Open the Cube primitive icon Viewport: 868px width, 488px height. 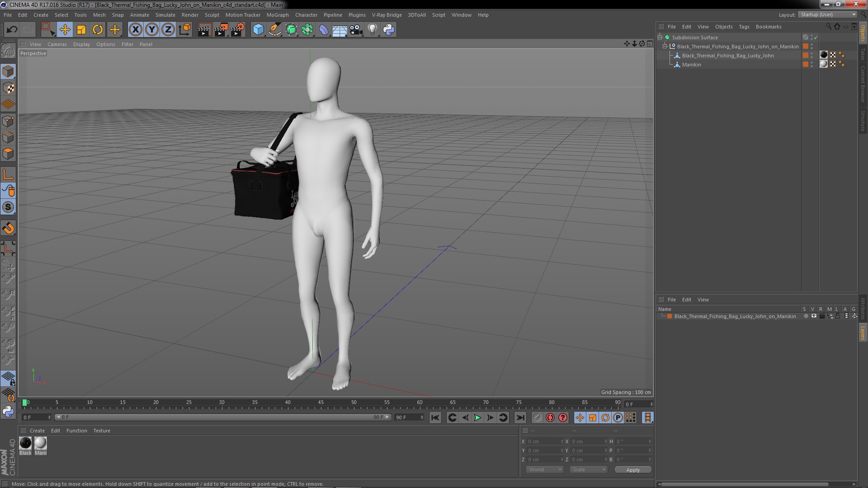coord(258,30)
